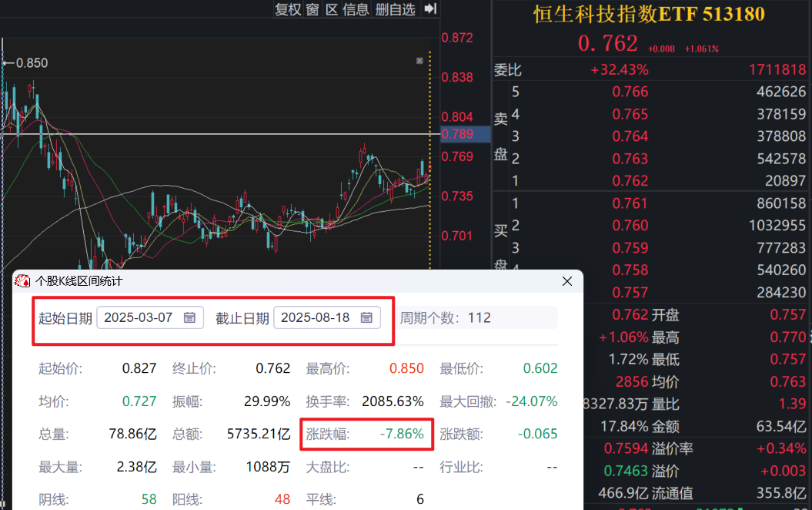This screenshot has width=812, height=510.
Task: Click the 阴线 count 58
Action: coord(149,499)
